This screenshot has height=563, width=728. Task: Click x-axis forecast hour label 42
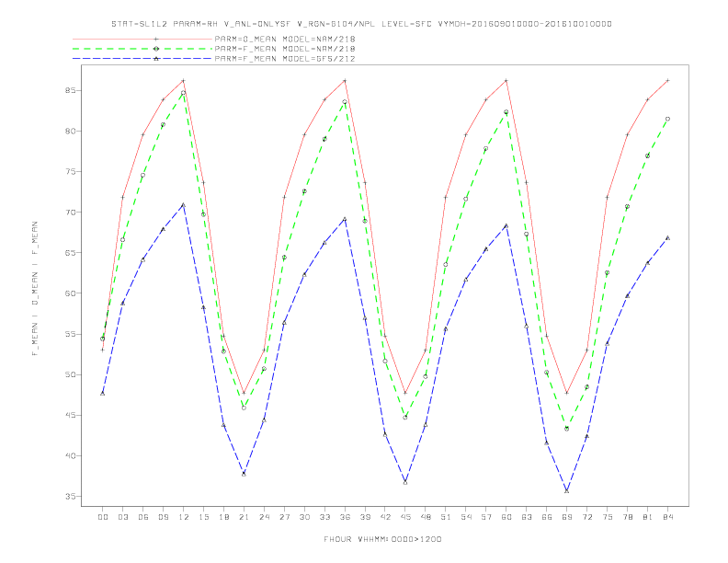385,517
